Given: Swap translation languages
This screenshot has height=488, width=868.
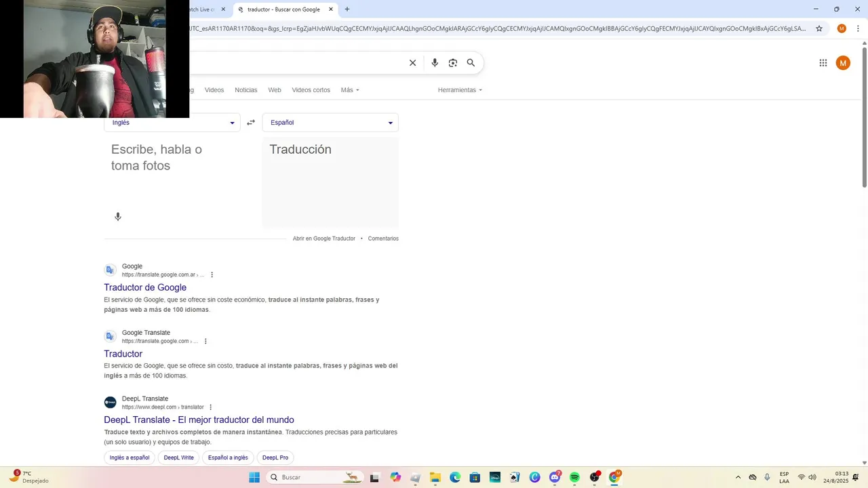Looking at the screenshot, I should click(251, 123).
